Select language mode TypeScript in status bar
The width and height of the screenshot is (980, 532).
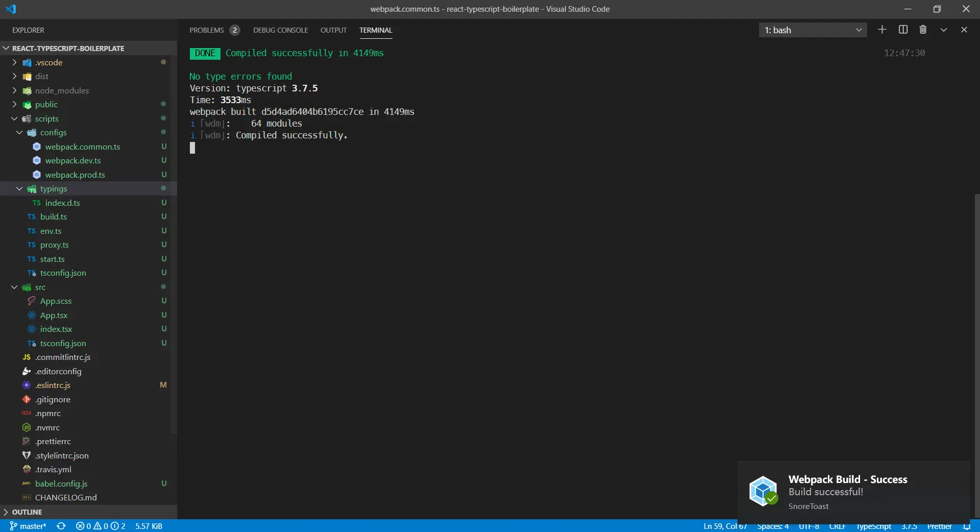(x=874, y=526)
